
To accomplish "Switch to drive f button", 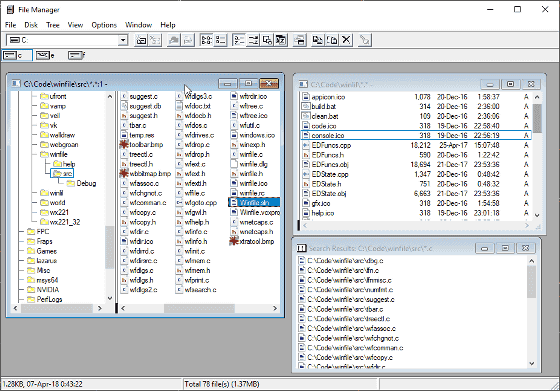I will click(x=76, y=55).
